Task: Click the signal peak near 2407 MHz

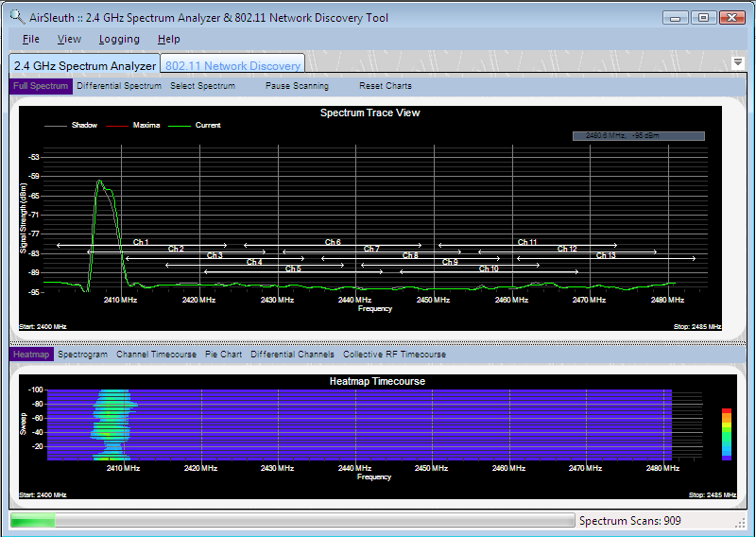Action: pos(100,181)
